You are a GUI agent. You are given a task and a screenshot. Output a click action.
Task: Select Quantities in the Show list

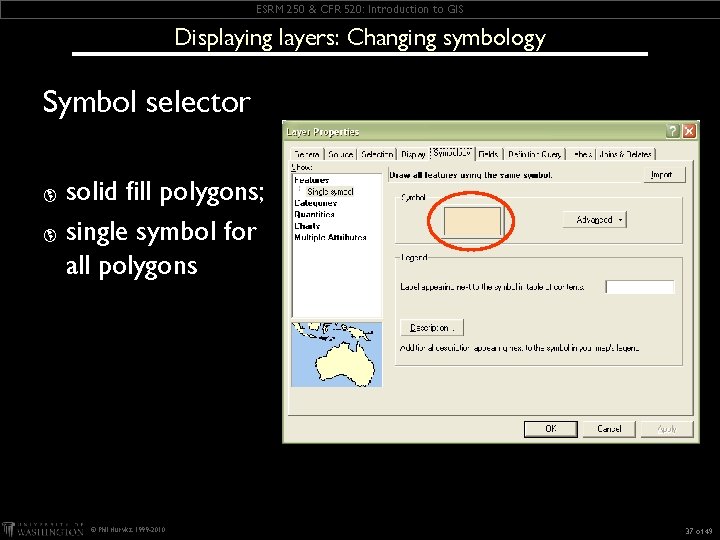click(315, 214)
